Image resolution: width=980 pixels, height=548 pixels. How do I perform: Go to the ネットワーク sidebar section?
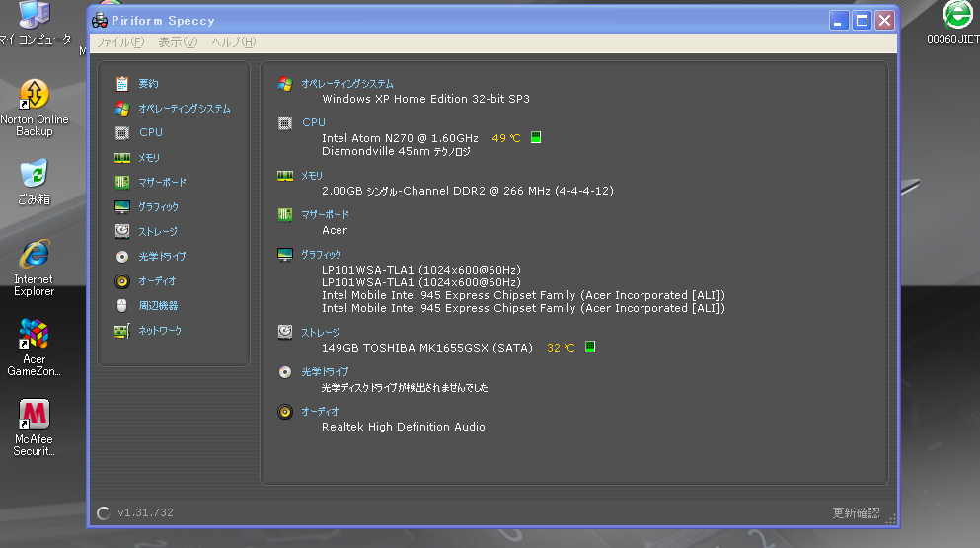pos(160,331)
